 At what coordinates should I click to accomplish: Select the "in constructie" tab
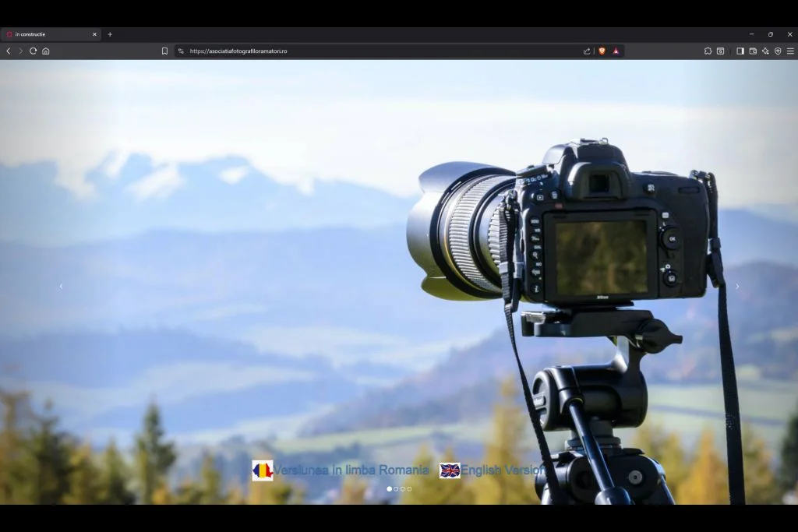click(x=47, y=34)
